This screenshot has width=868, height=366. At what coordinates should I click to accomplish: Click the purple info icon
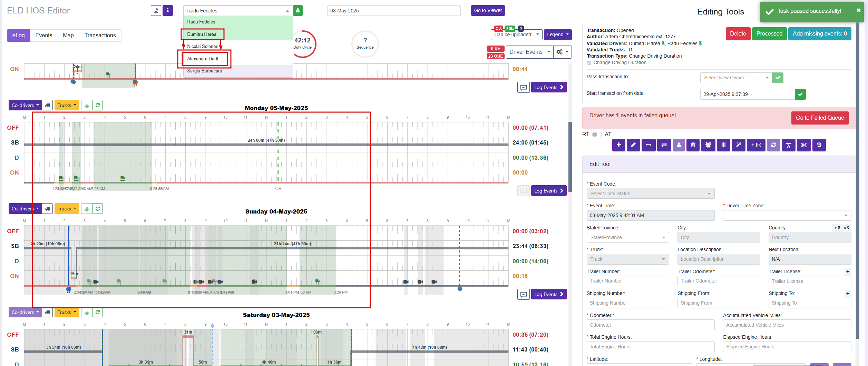pos(168,10)
